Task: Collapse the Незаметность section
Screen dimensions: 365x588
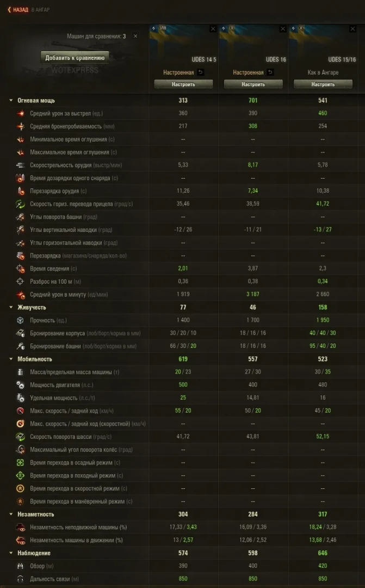Action: click(11, 514)
